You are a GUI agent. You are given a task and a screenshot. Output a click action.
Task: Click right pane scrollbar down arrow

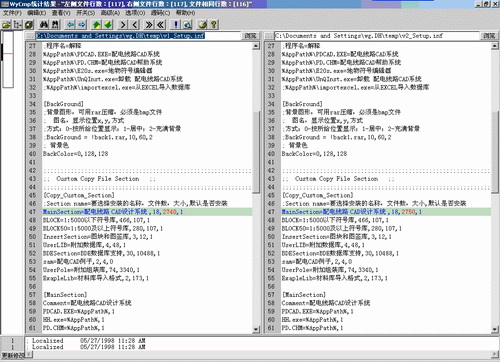495,329
